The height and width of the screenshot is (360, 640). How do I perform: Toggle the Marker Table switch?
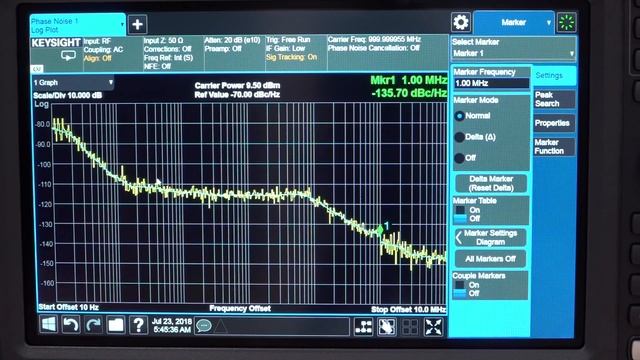460,214
